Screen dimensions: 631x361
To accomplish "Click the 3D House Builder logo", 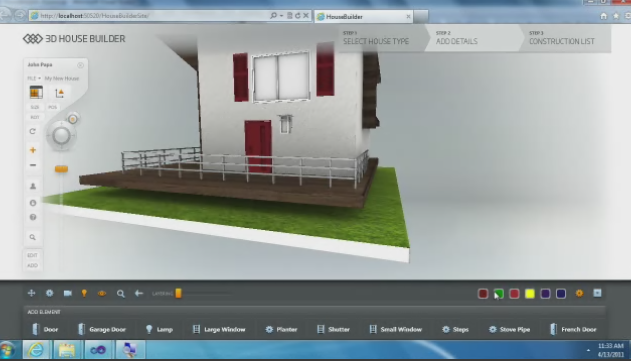I will [x=74, y=39].
